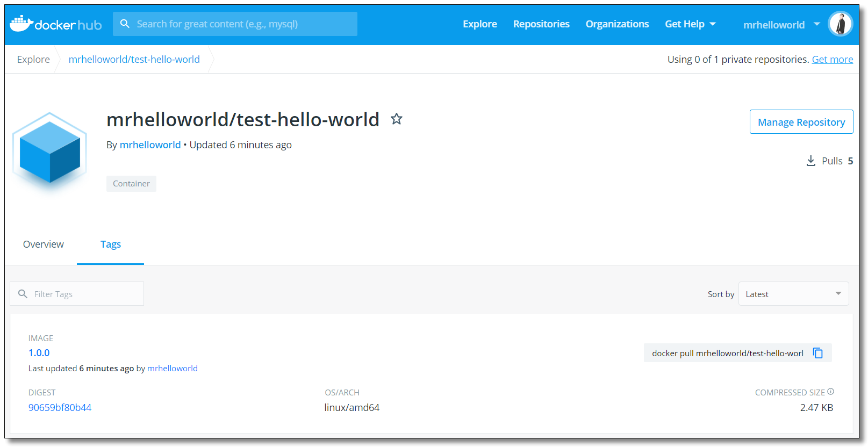Click the 'Using 0 of 1 private repositories' text
The height and width of the screenshot is (447, 868).
point(738,60)
